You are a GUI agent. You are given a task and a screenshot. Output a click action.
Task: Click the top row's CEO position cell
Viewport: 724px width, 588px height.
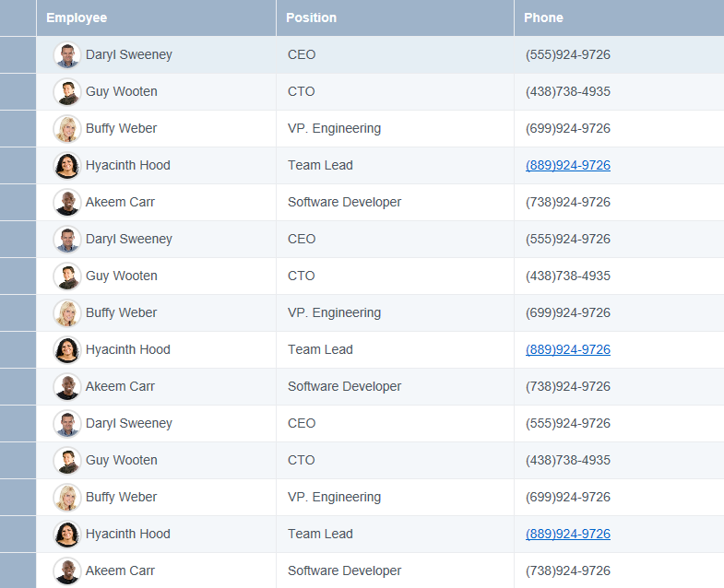(x=395, y=55)
